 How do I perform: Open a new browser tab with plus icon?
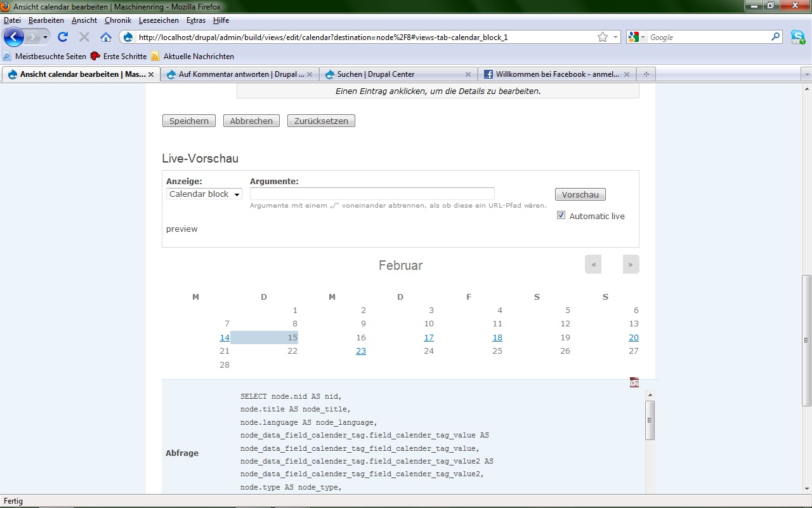[646, 74]
